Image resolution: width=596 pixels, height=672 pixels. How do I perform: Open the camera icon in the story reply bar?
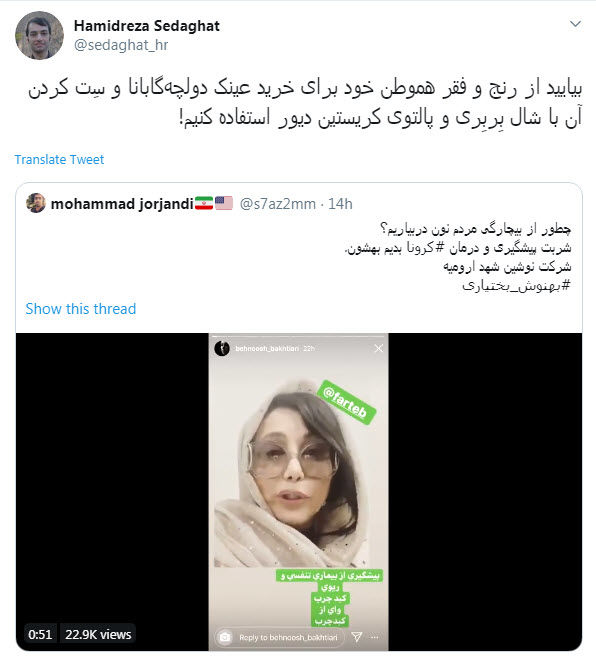click(225, 637)
